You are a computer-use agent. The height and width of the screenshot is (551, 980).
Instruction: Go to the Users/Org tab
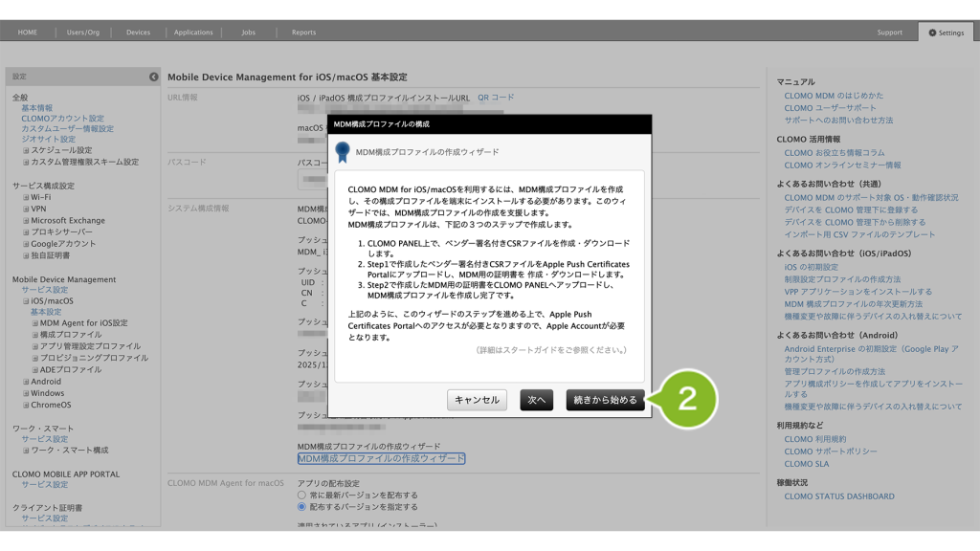pyautogui.click(x=83, y=33)
